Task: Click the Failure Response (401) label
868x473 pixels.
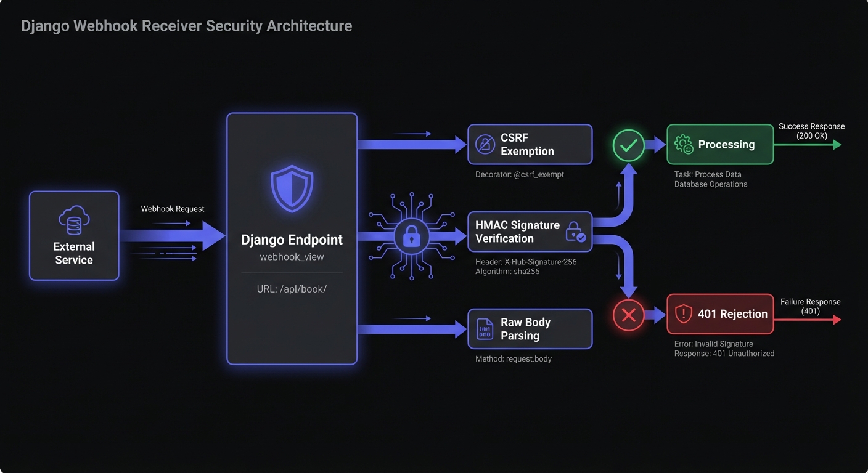Action: pyautogui.click(x=810, y=306)
